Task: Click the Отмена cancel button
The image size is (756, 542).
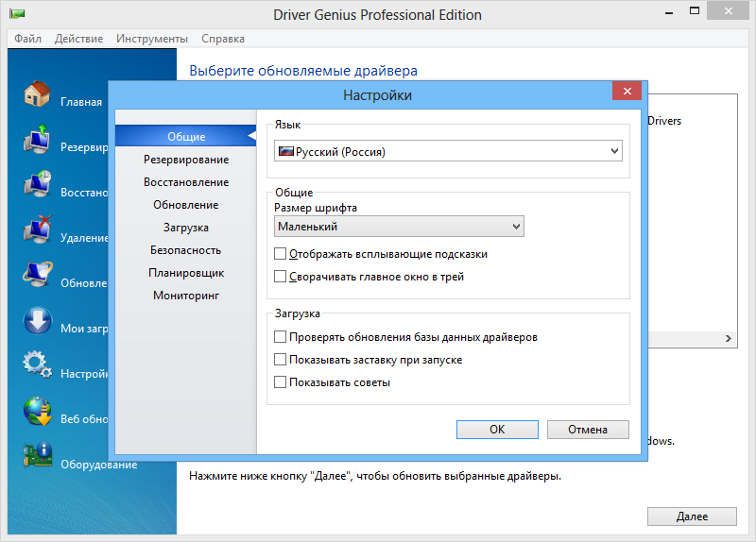Action: click(x=588, y=430)
